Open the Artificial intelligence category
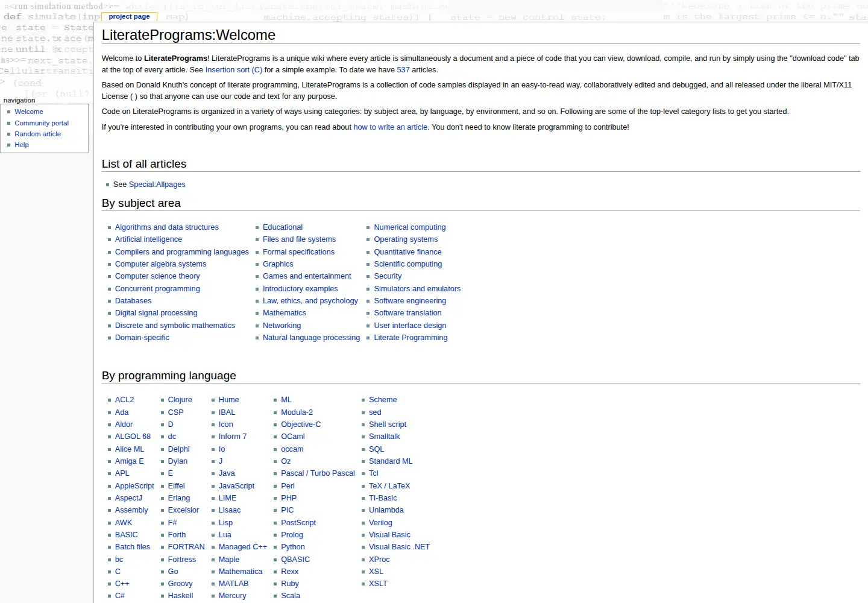 point(148,239)
